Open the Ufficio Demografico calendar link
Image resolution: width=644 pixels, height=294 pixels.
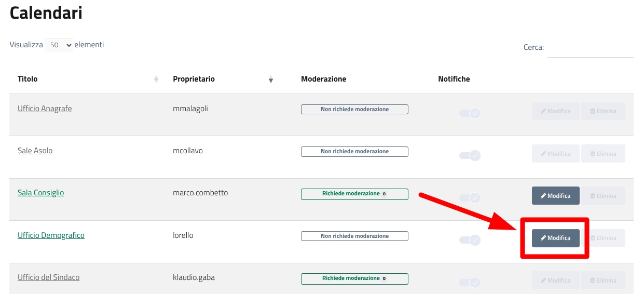pyautogui.click(x=51, y=235)
